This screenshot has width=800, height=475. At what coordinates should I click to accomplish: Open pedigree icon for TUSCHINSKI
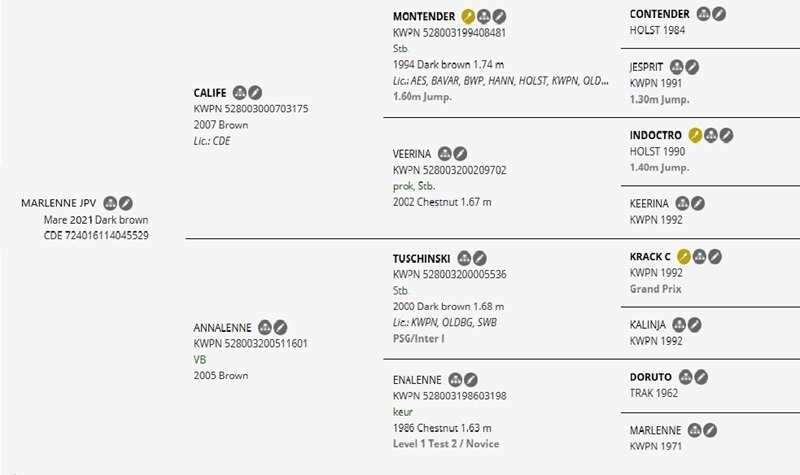point(463,258)
